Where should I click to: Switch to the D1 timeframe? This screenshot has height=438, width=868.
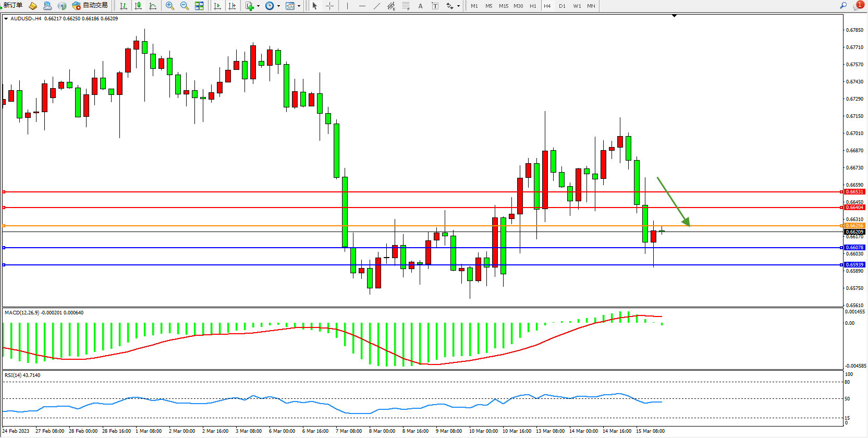562,6
